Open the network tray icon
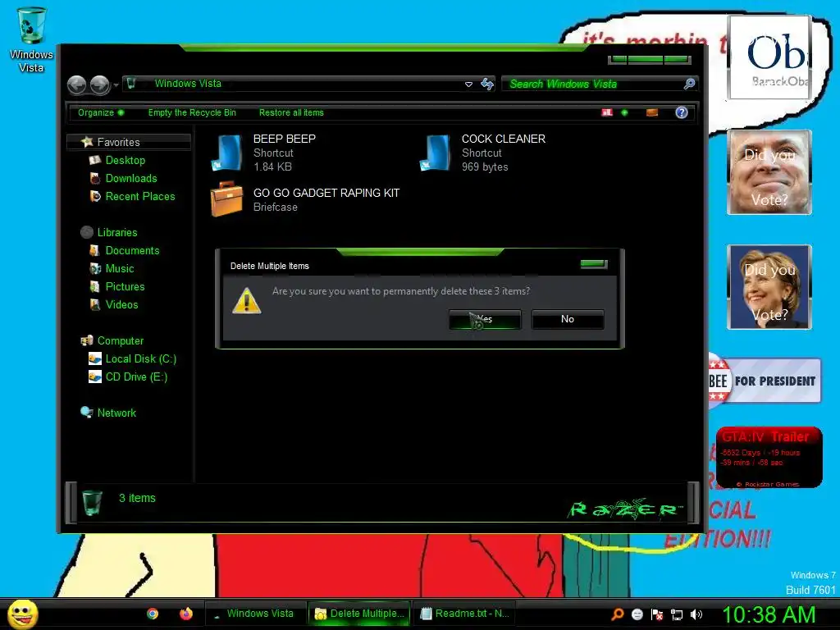840x630 pixels. click(677, 614)
